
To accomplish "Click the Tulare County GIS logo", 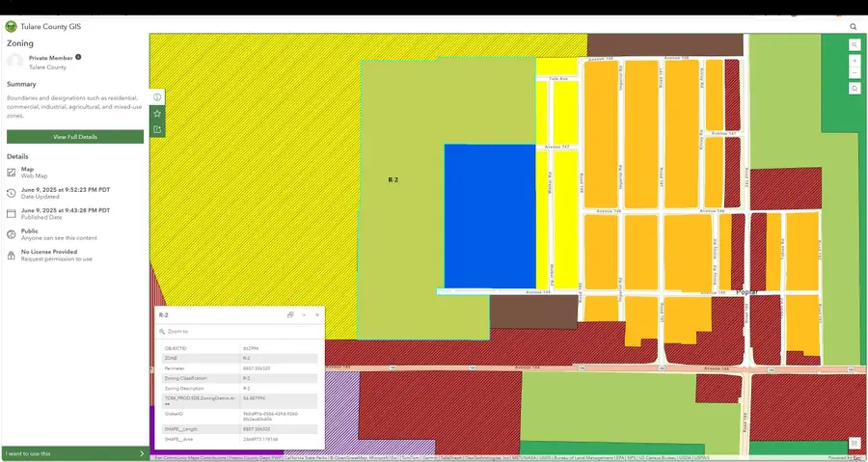I will (x=11, y=26).
